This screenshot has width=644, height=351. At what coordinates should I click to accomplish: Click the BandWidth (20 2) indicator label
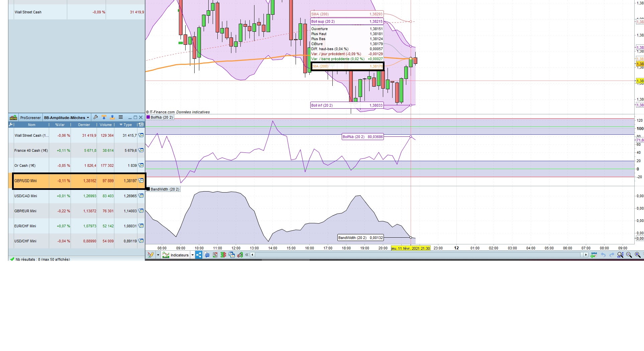[x=165, y=189]
